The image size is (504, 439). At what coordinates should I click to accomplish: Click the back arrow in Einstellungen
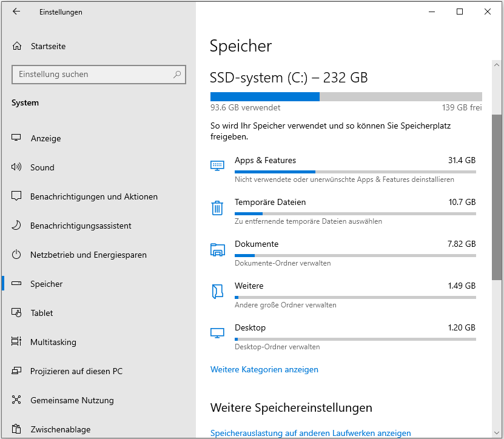pyautogui.click(x=16, y=12)
